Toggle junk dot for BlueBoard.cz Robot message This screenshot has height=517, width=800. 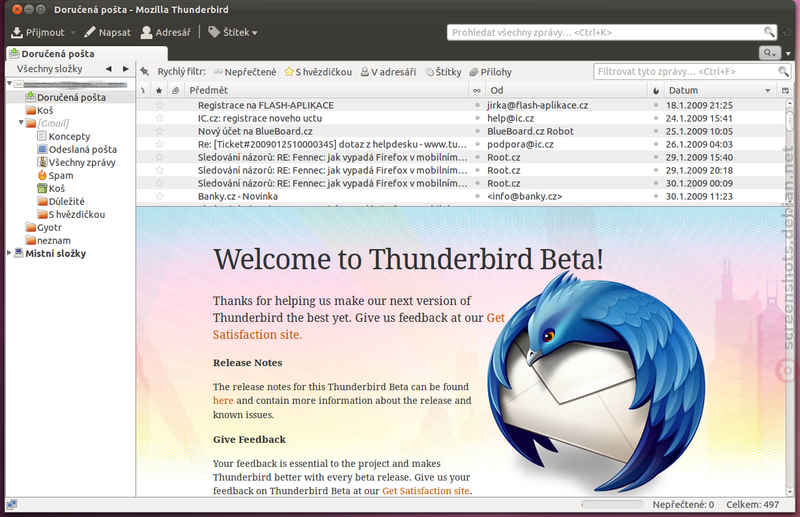(656, 131)
